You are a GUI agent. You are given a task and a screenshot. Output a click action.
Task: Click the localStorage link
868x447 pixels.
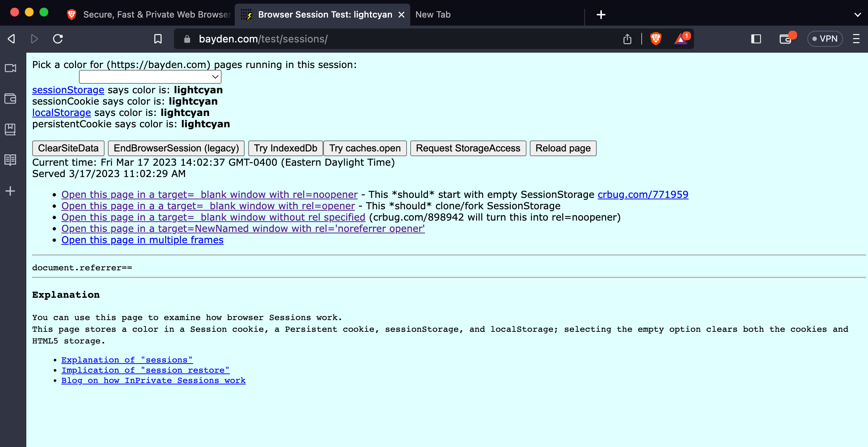tap(61, 113)
